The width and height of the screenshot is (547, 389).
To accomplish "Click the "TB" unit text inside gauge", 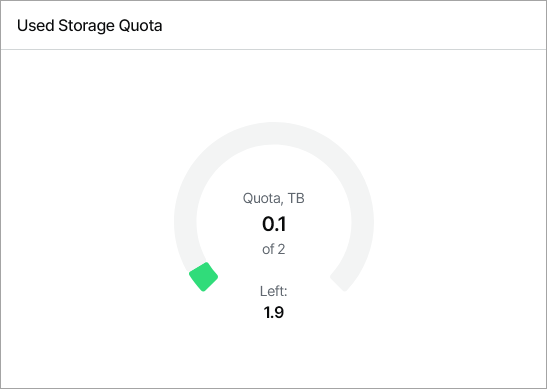I will (x=296, y=198).
